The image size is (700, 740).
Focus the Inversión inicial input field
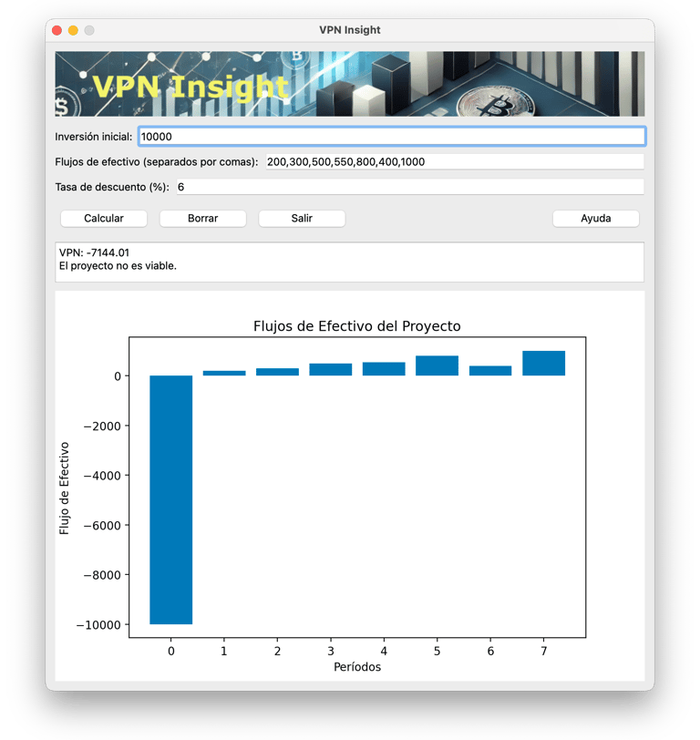[x=392, y=137]
